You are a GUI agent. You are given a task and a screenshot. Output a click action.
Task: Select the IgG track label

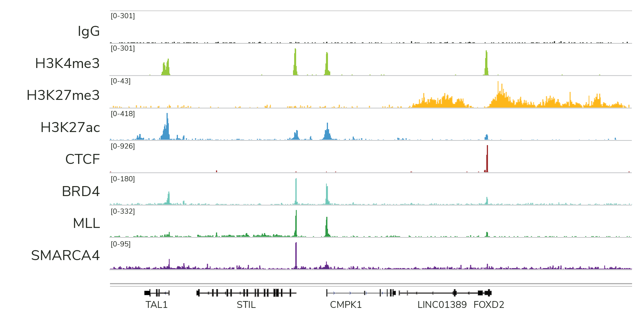point(89,31)
